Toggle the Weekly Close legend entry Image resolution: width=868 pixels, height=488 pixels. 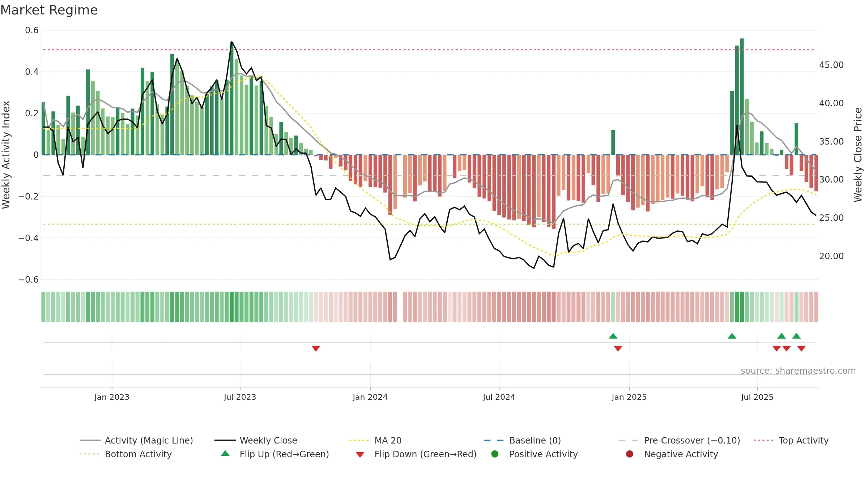tap(256, 440)
